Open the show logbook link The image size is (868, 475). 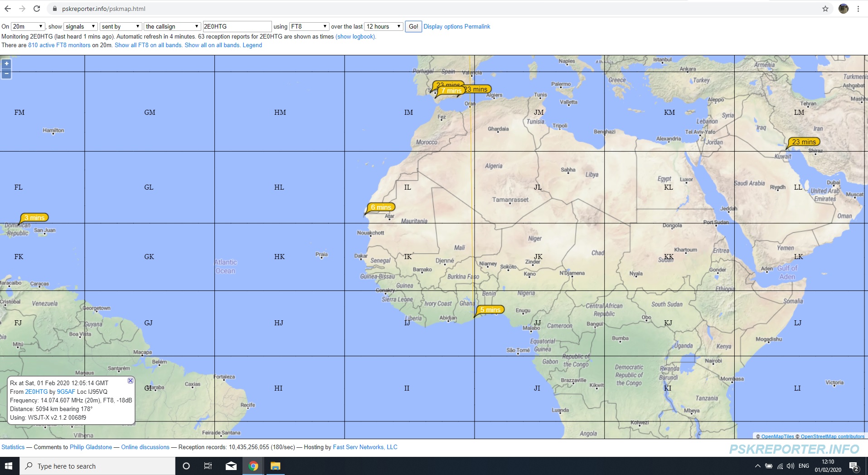[x=355, y=37]
